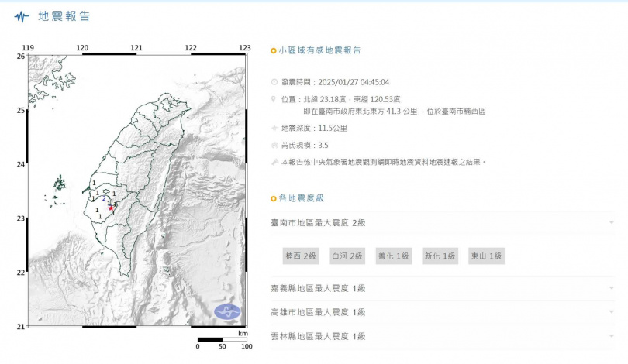
Task: Collapse the 臺南市地區最大震度 2級 section
Action: [443, 223]
